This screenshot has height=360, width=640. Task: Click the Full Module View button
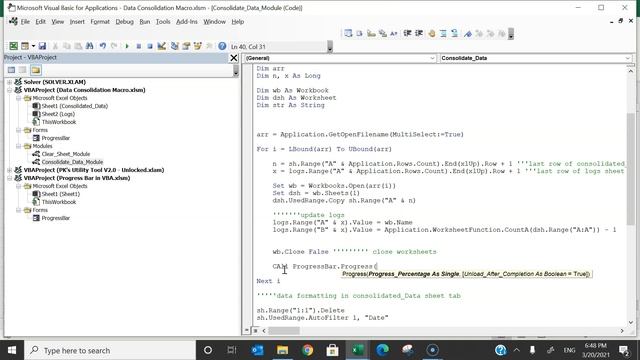coord(256,331)
